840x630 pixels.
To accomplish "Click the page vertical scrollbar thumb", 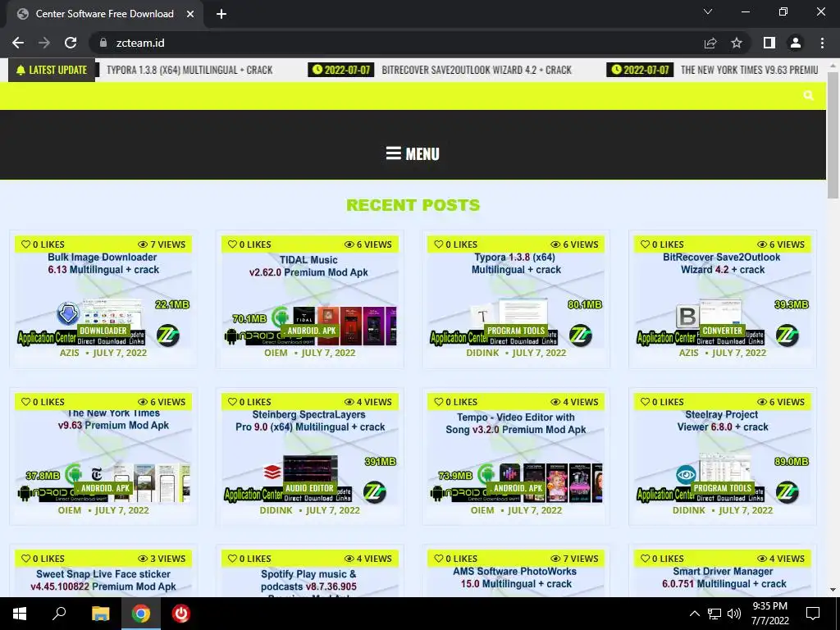I will 833,135.
